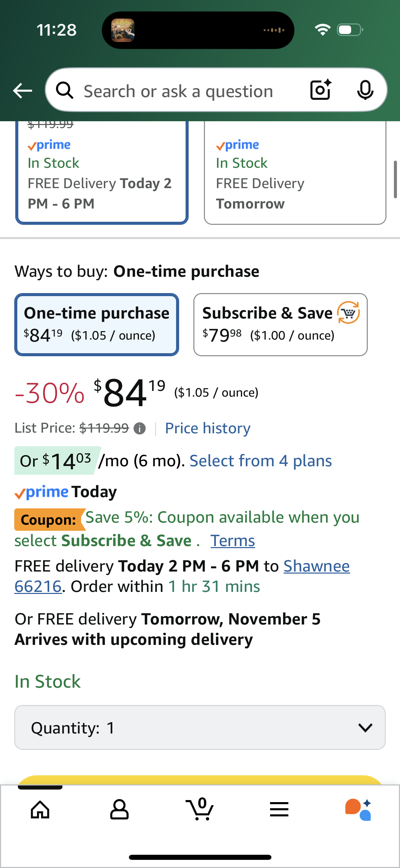Launch the Rufus AI assistant icon
Image resolution: width=400 pixels, height=868 pixels.
(x=358, y=810)
